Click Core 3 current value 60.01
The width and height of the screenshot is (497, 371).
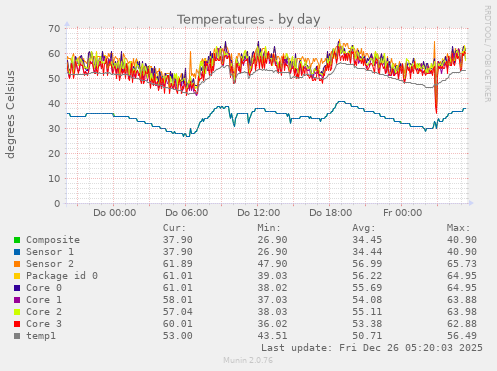pyautogui.click(x=178, y=324)
